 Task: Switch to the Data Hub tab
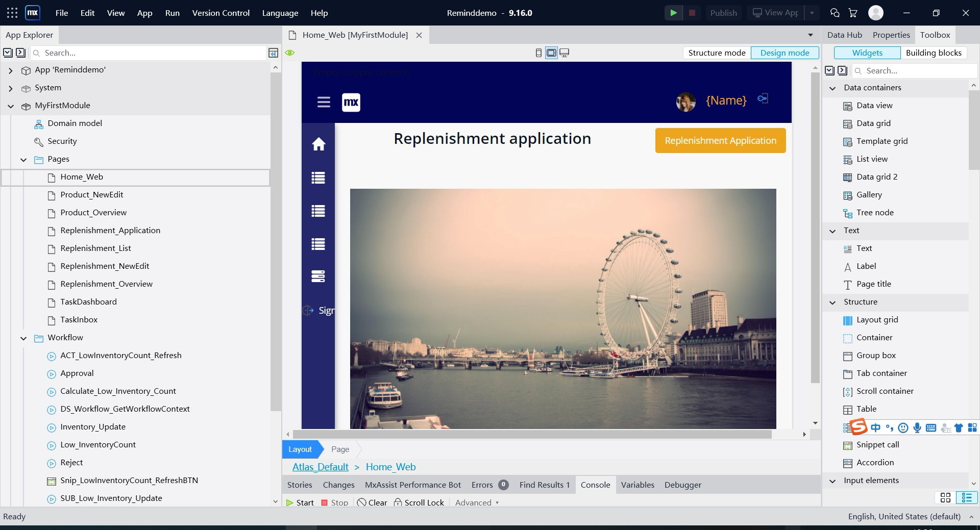coord(844,35)
